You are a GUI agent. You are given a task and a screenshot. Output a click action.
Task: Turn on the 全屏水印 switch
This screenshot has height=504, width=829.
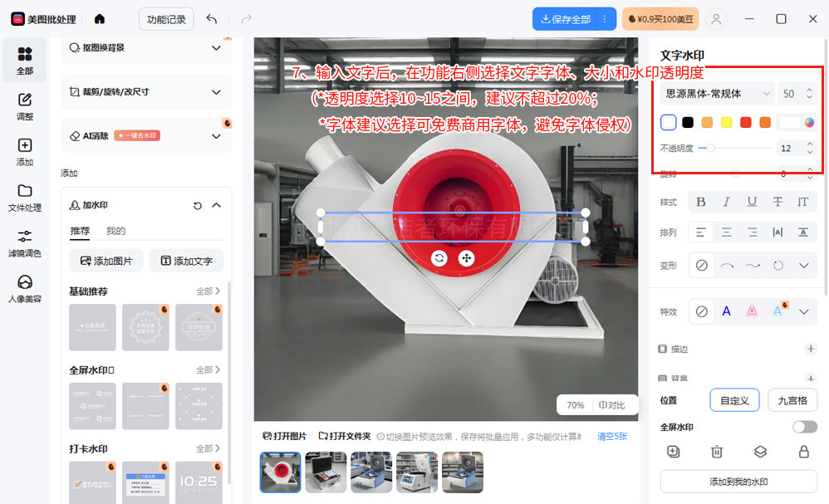(804, 427)
